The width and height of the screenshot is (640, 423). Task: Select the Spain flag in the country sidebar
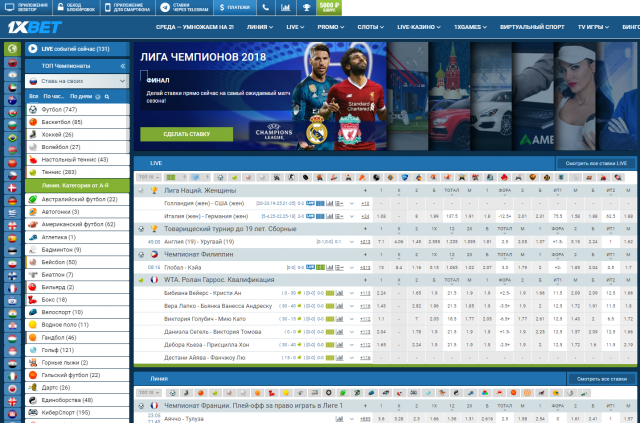click(x=12, y=238)
